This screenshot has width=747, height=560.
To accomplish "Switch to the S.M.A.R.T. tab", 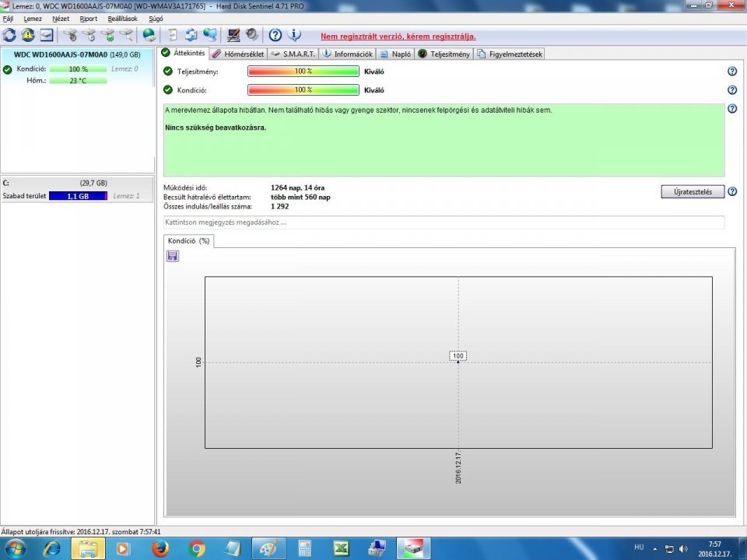I will click(x=293, y=54).
